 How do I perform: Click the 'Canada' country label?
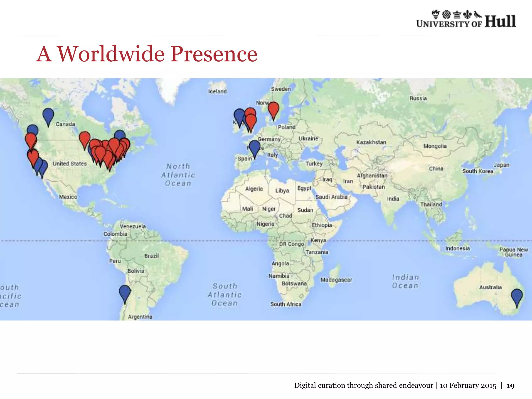[x=65, y=124]
